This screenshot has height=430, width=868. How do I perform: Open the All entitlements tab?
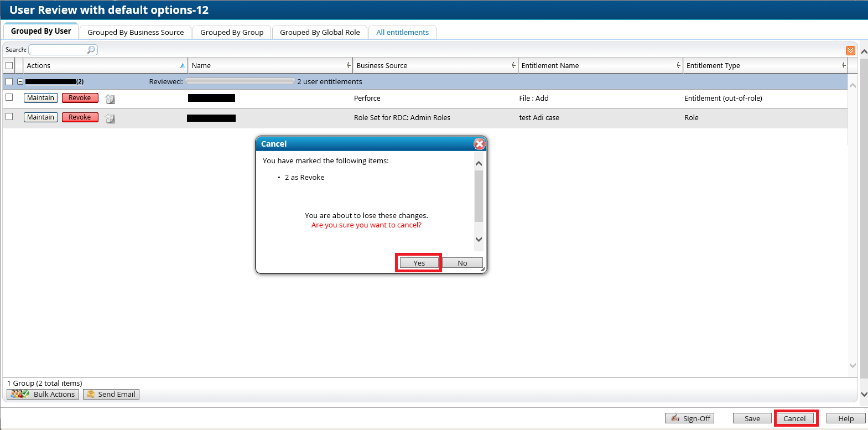[x=402, y=32]
